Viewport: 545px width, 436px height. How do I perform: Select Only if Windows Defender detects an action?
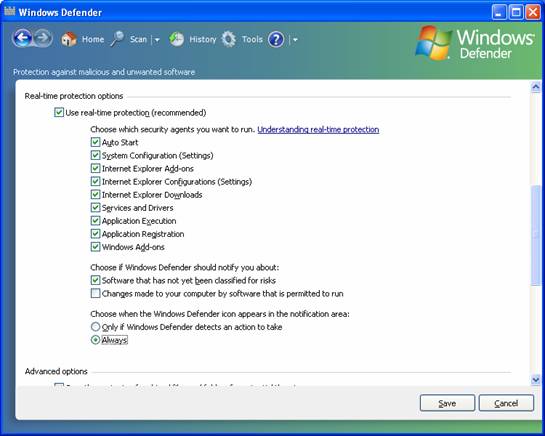pos(95,327)
